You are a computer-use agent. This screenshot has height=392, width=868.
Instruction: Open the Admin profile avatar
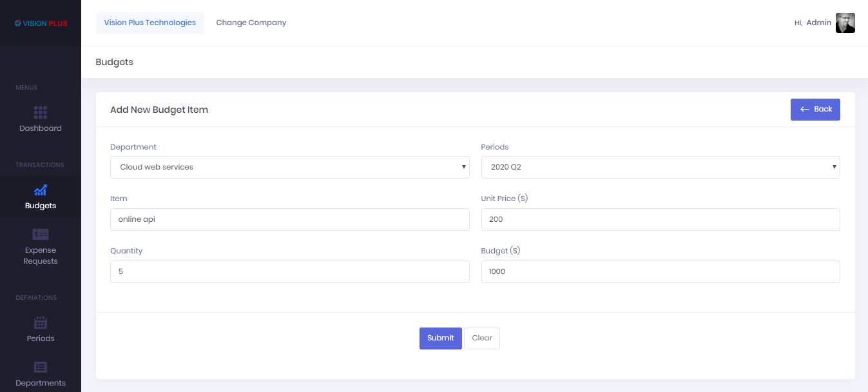(845, 23)
